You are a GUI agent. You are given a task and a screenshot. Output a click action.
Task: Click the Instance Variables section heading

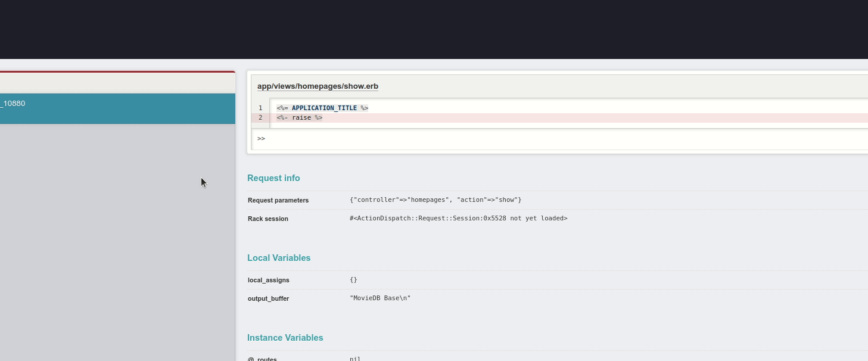pos(285,338)
